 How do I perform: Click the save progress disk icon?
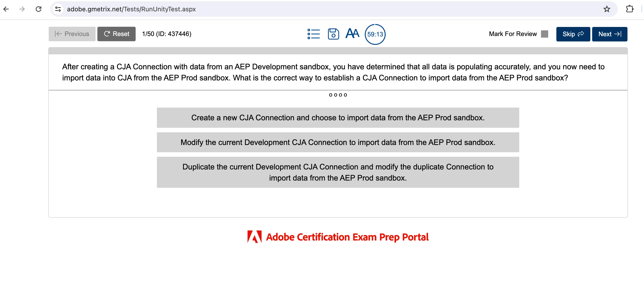[333, 34]
